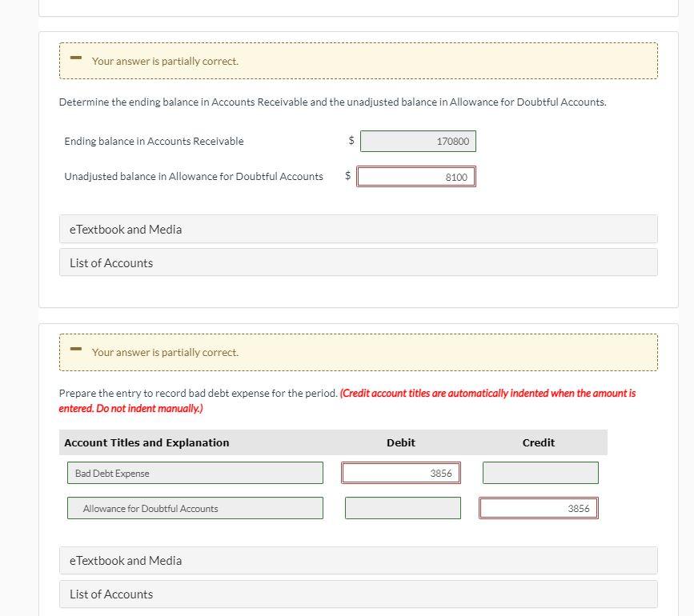
Task: Click the Ending balance field showing 170800
Action: click(x=416, y=140)
